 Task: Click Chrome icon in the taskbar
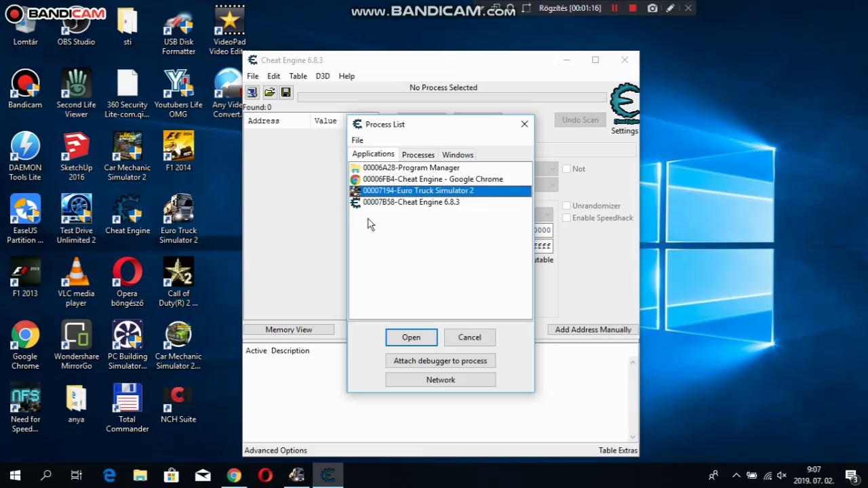click(234, 475)
